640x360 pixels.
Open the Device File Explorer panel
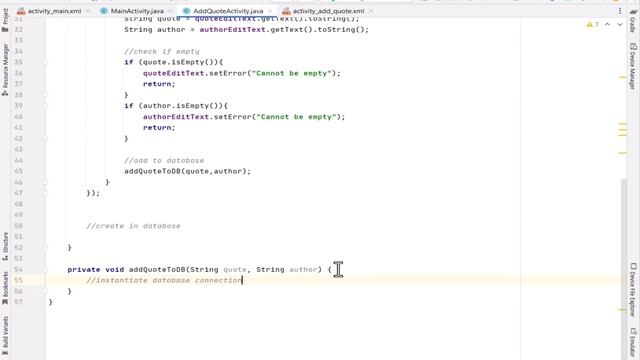click(x=633, y=290)
